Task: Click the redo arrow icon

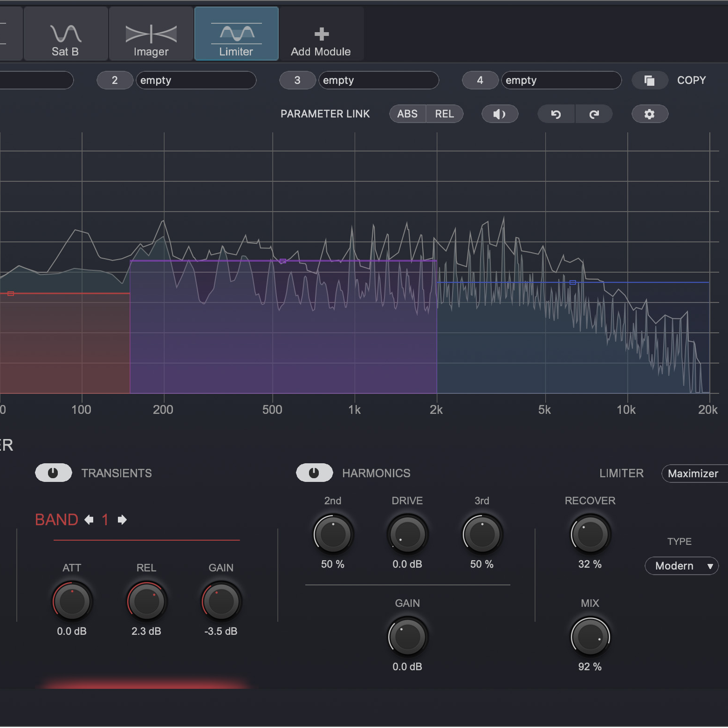Action: coord(594,114)
